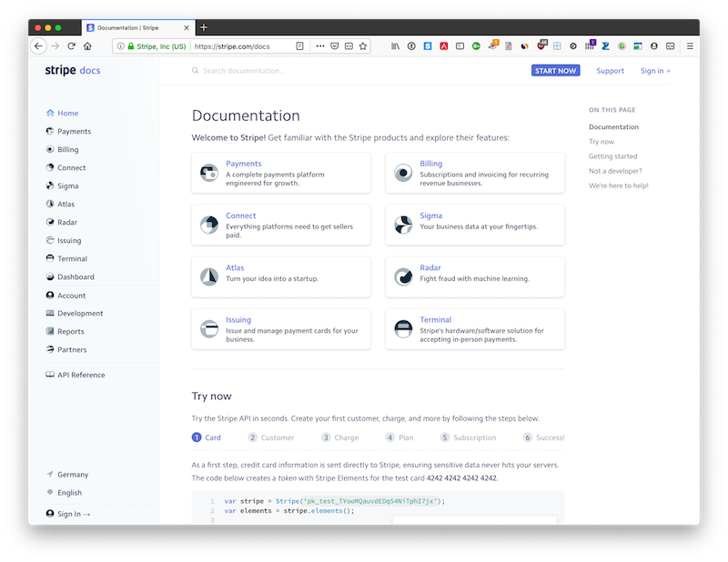Screen dimensions: 728x562
Task: Toggle reader view in address bar
Action: (300, 46)
